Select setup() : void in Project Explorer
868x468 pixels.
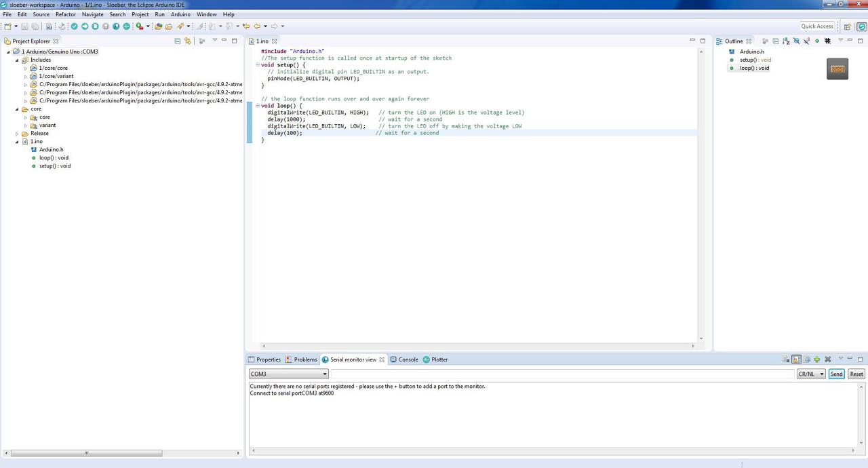tap(55, 166)
